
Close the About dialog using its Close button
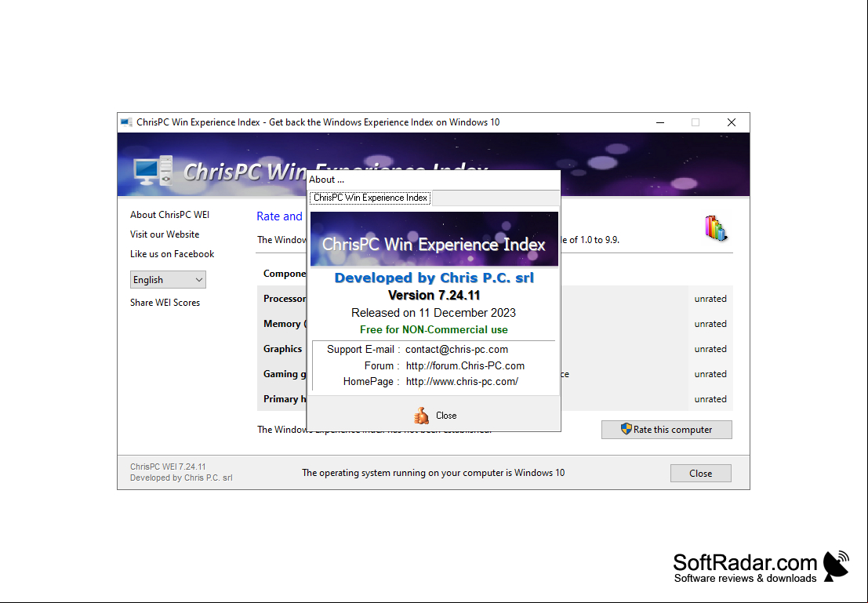434,416
